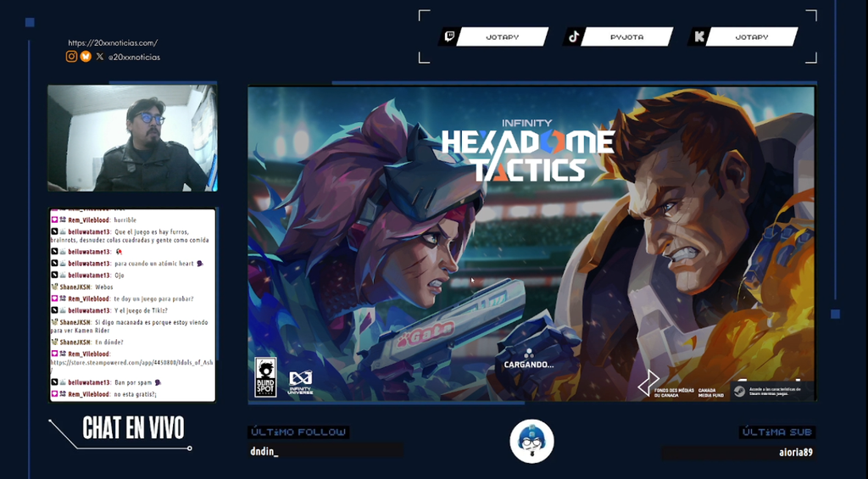Click the TikTok PYJOTA channel label
Viewport: 868px width, 479px height.
coord(626,36)
